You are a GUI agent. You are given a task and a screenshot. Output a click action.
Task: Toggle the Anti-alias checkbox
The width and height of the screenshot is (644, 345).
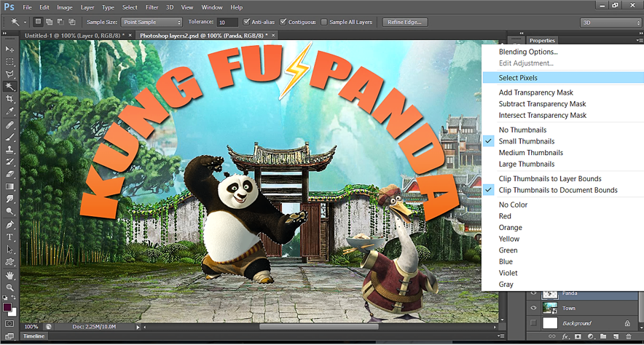click(x=246, y=22)
